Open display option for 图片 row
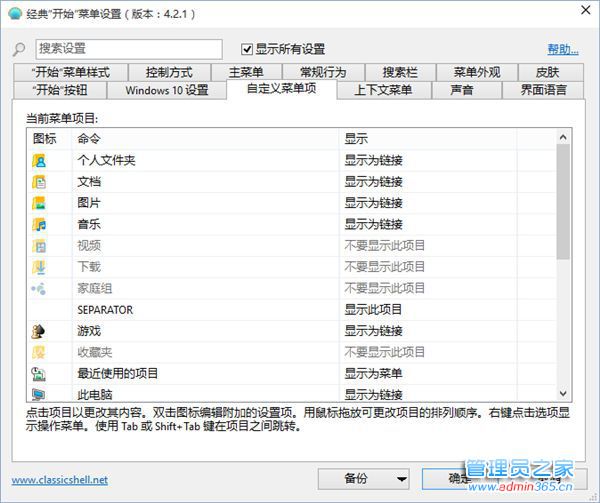Screen dimensions: 600x503 click(373, 203)
